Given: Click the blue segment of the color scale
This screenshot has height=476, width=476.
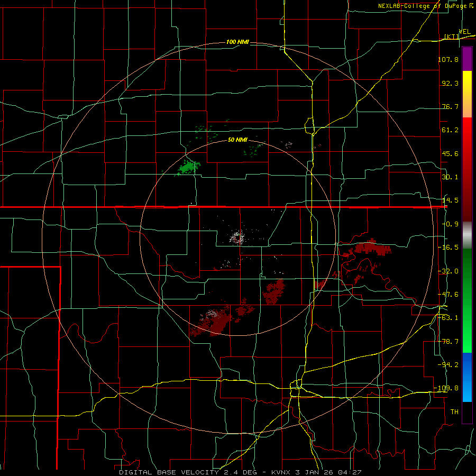Looking at the screenshot, I should coord(467,377).
